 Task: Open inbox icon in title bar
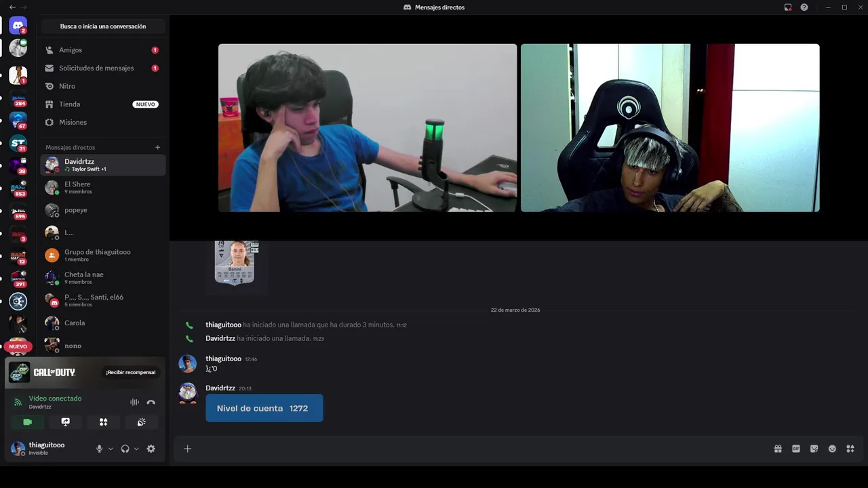point(788,7)
